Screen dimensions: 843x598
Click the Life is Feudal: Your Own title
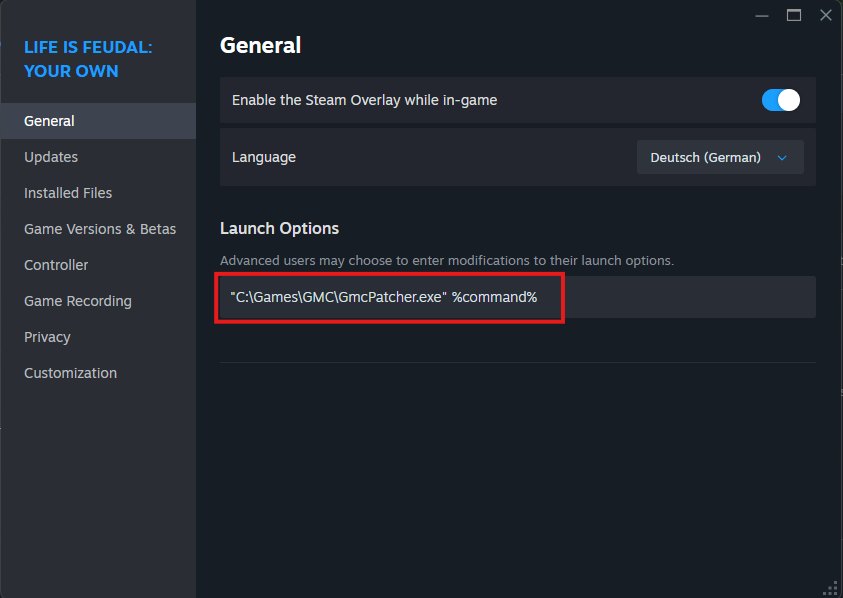click(88, 59)
